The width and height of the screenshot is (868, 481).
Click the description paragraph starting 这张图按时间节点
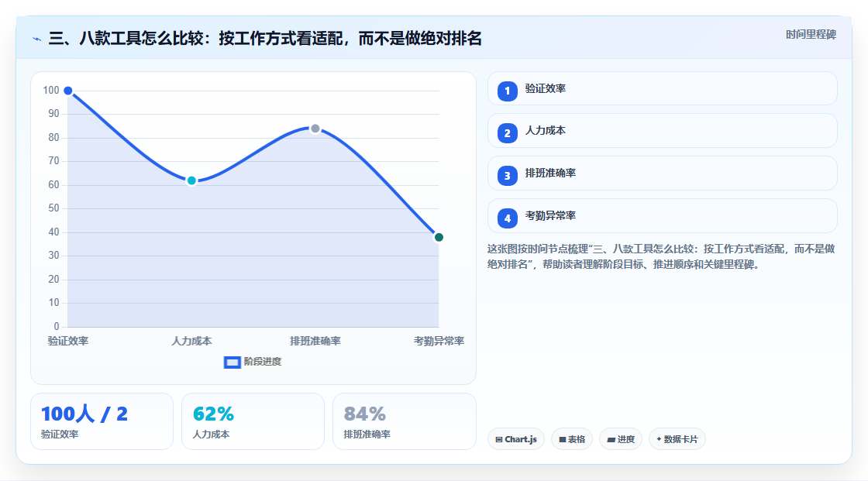661,257
